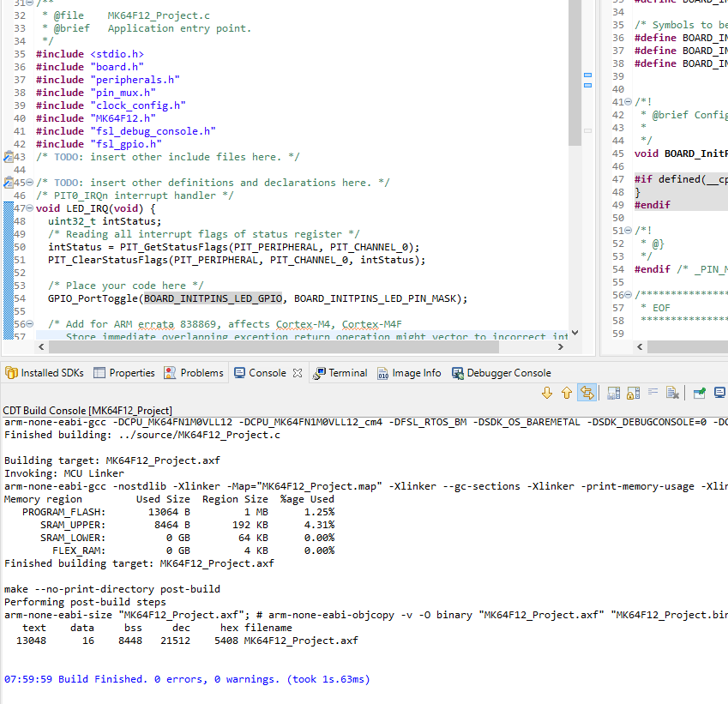Click #endif on line 49 in right editor

click(653, 205)
